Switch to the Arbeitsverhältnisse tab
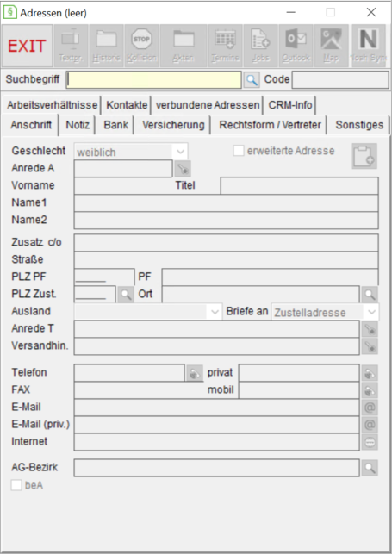This screenshot has height=554, width=392. pyautogui.click(x=52, y=105)
